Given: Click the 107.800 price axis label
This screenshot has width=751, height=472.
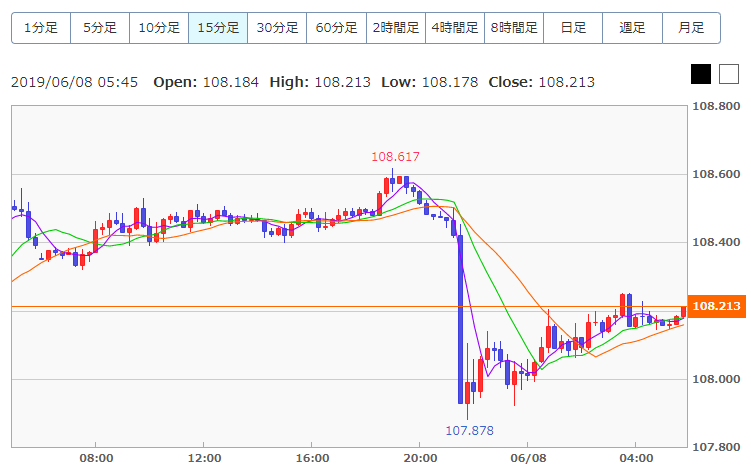Looking at the screenshot, I should pos(716,448).
